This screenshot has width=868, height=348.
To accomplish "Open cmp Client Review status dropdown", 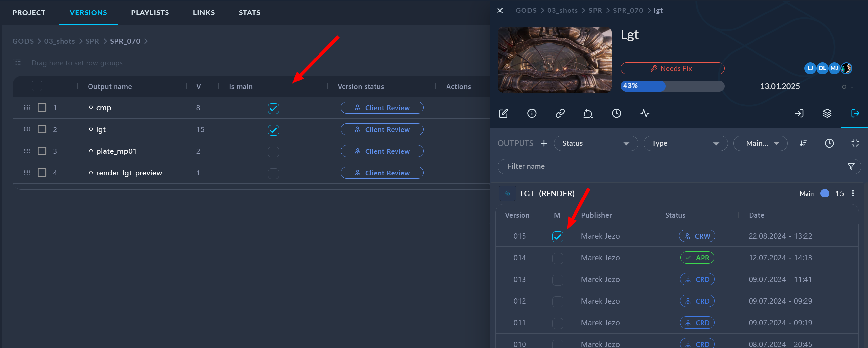I will [382, 108].
